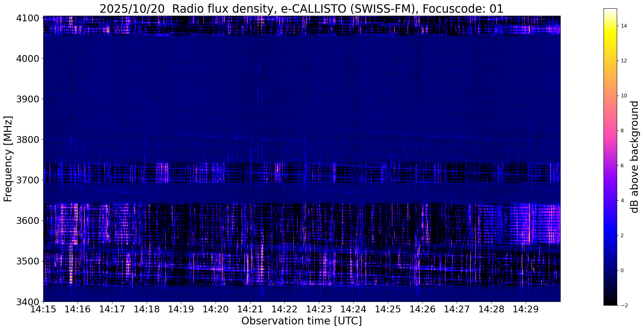Image resolution: width=644 pixels, height=330 pixels.
Task: Pick the 14:24 time tick label
Action: click(x=354, y=309)
